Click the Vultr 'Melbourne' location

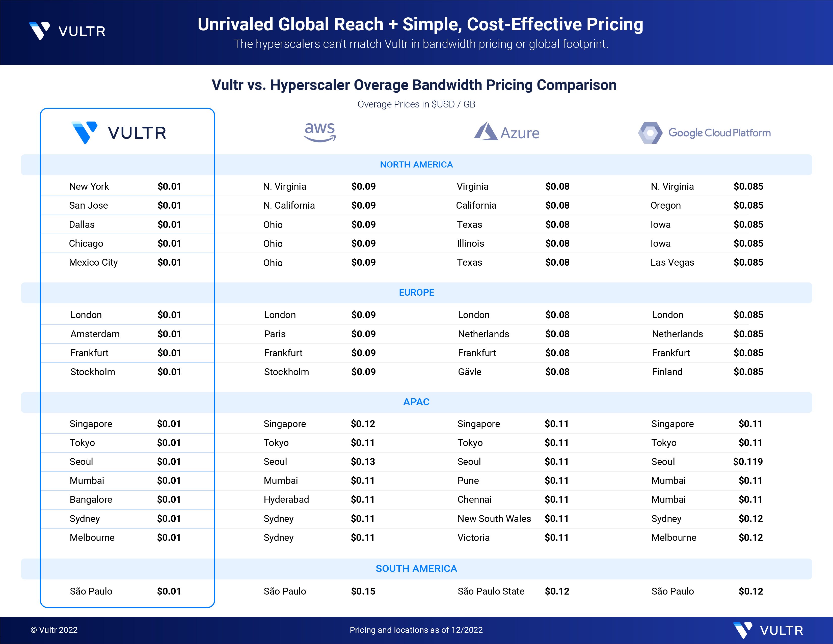pyautogui.click(x=92, y=538)
